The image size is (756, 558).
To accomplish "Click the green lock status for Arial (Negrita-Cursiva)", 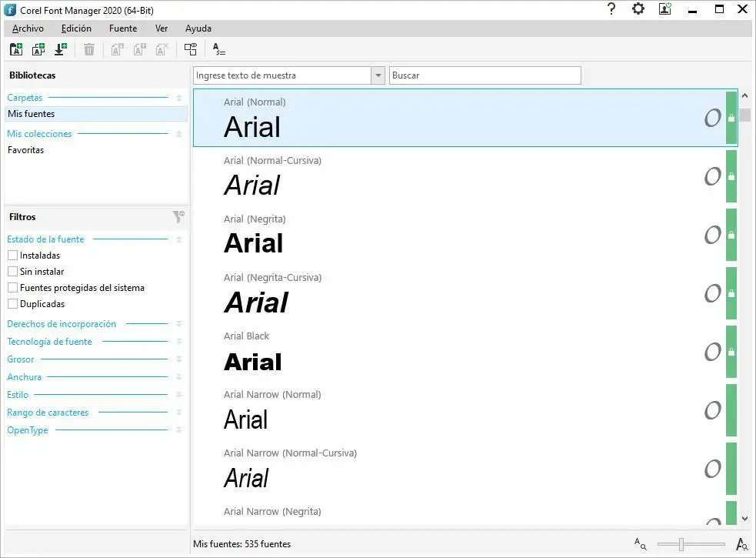I will (x=731, y=293).
